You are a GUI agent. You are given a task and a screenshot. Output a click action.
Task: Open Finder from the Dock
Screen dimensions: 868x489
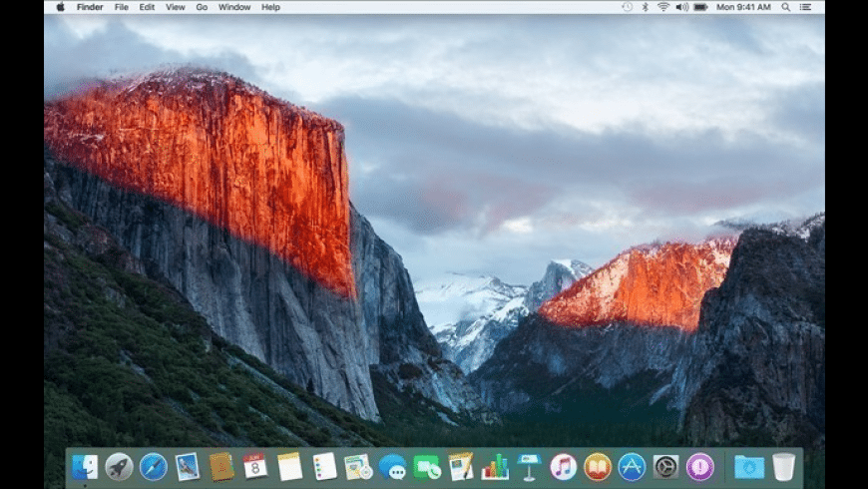85,467
